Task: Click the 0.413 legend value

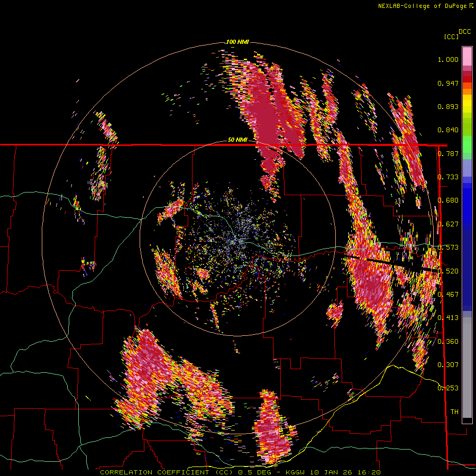Action: click(x=448, y=318)
